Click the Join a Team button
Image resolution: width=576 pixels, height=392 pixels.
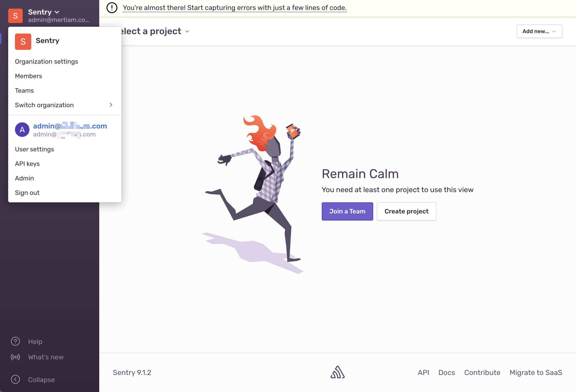point(347,211)
